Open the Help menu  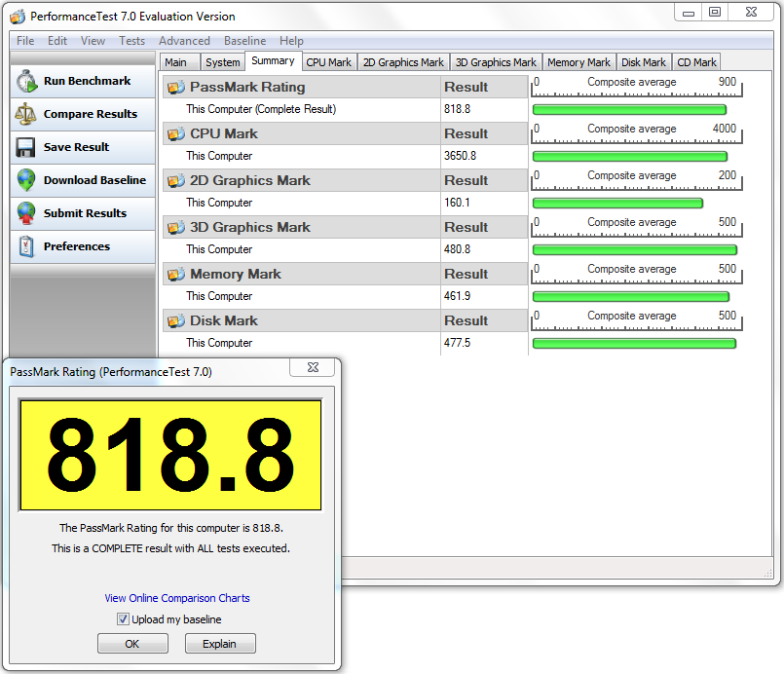291,41
